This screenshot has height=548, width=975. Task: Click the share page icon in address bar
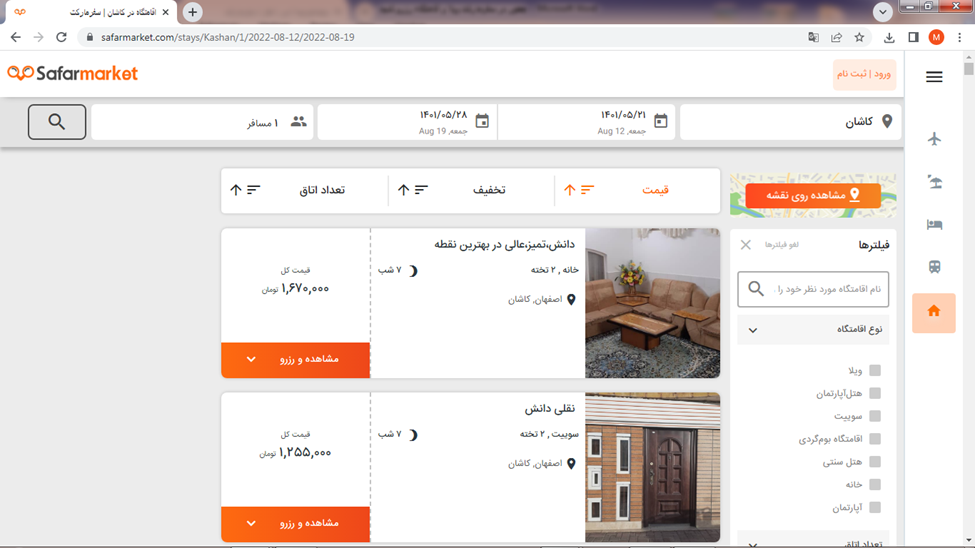(836, 37)
